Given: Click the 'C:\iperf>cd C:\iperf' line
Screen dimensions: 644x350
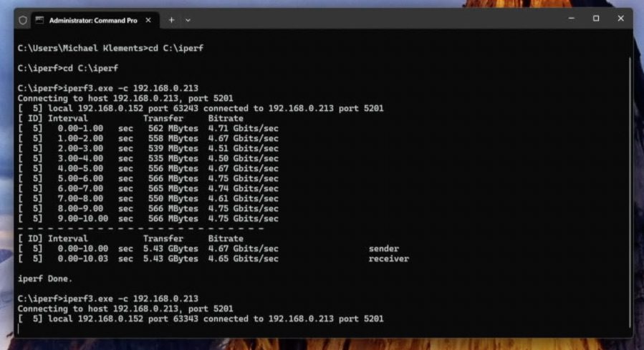Looking at the screenshot, I should point(68,68).
